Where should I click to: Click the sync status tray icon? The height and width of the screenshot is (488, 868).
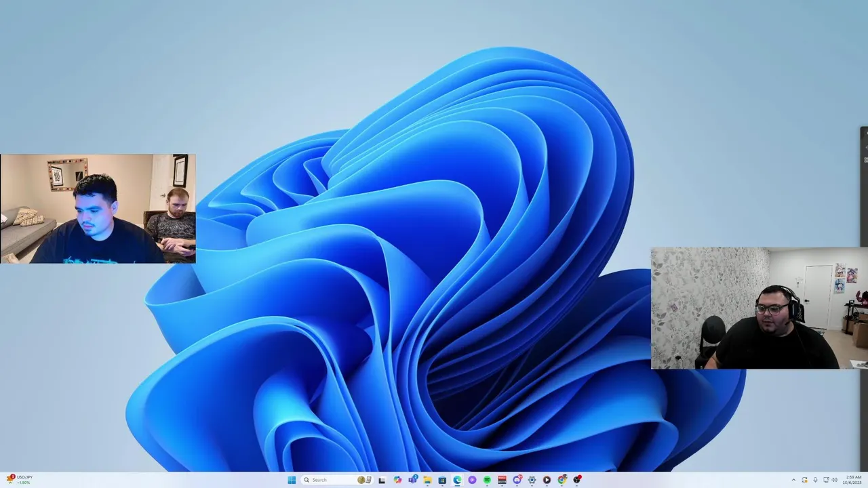click(804, 480)
